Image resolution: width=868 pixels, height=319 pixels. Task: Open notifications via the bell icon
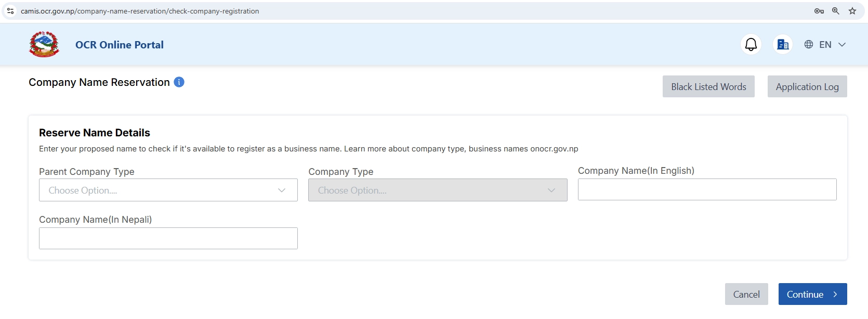click(x=751, y=44)
